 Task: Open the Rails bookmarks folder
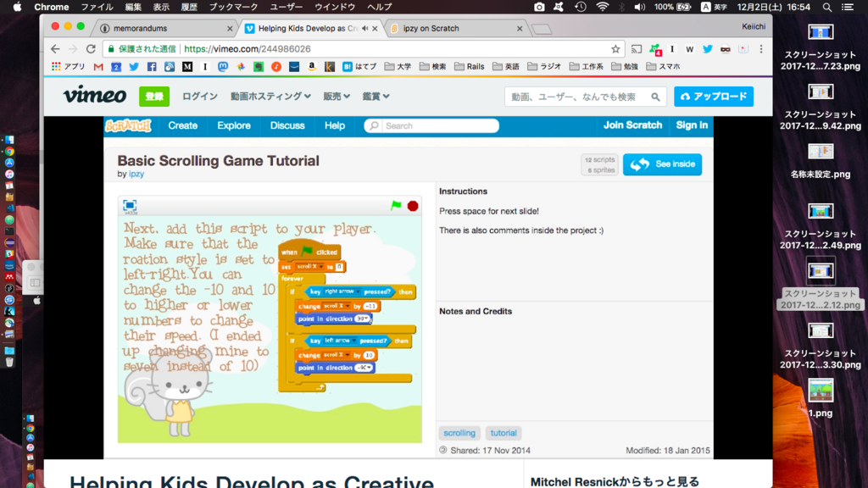click(x=470, y=66)
